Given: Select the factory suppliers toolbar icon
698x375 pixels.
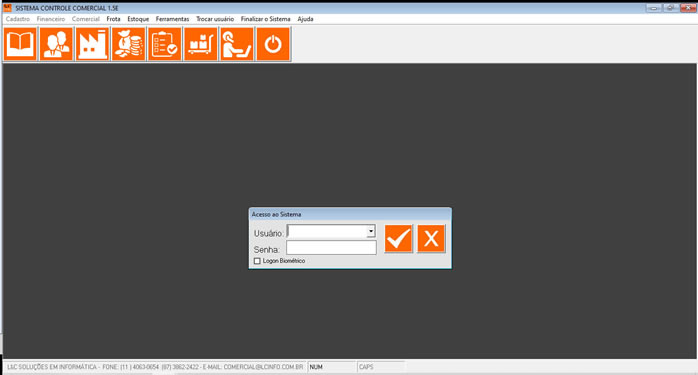Looking at the screenshot, I should tap(92, 44).
